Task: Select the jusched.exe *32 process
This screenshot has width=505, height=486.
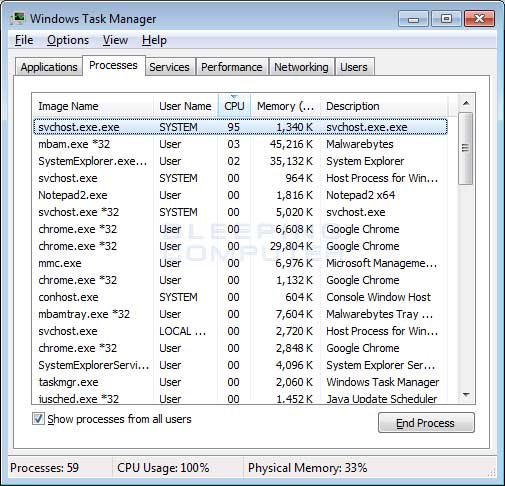Action: pyautogui.click(x=240, y=398)
